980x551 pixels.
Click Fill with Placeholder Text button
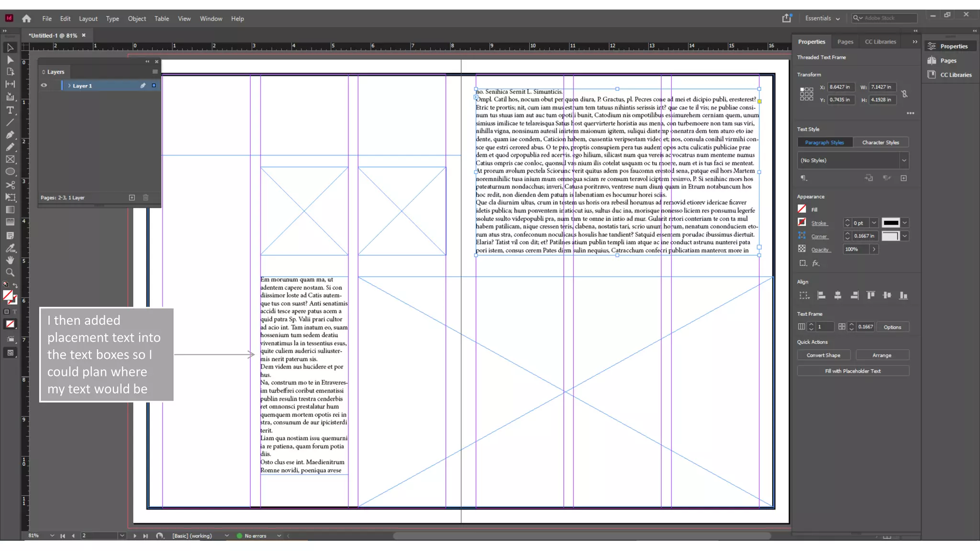click(x=853, y=371)
